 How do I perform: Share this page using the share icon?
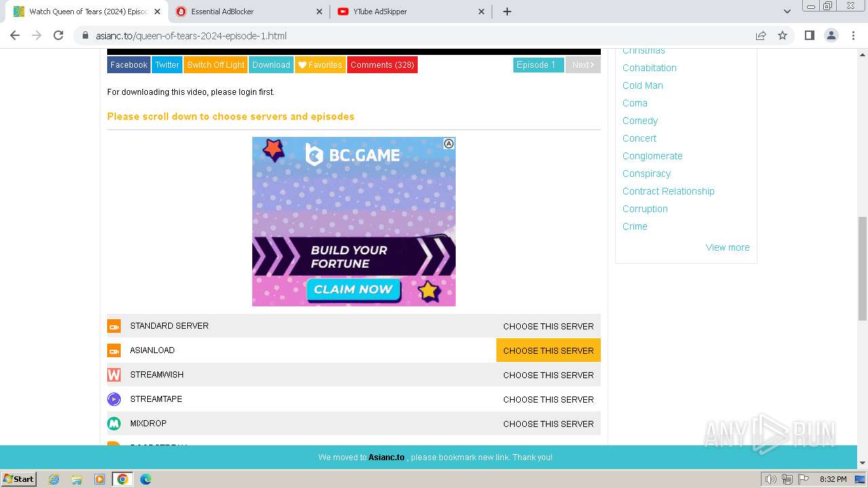pos(761,35)
